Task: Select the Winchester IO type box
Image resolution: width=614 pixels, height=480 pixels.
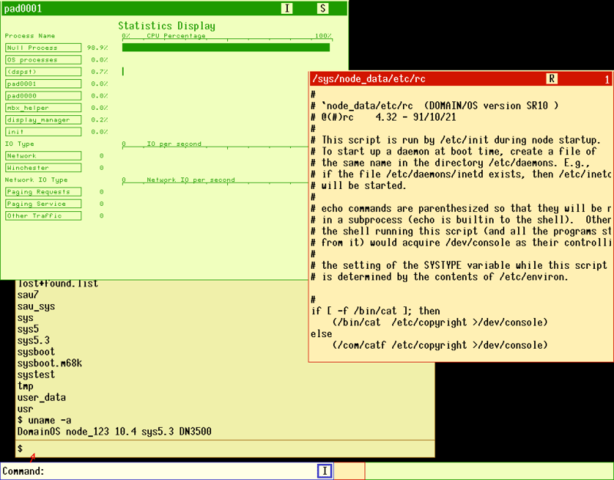Action: point(43,168)
